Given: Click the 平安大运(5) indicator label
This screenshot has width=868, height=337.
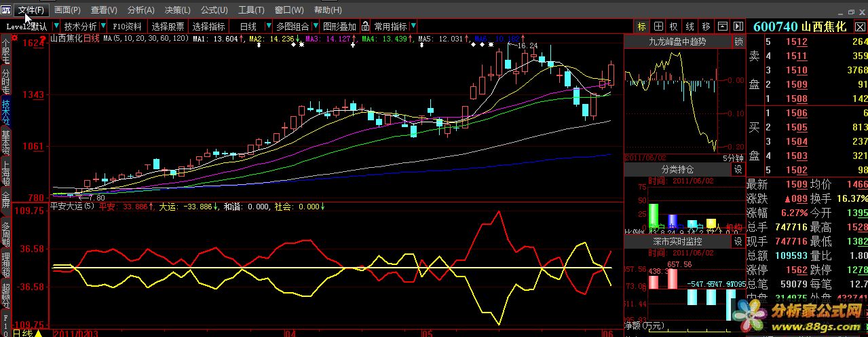Looking at the screenshot, I should coord(73,207).
